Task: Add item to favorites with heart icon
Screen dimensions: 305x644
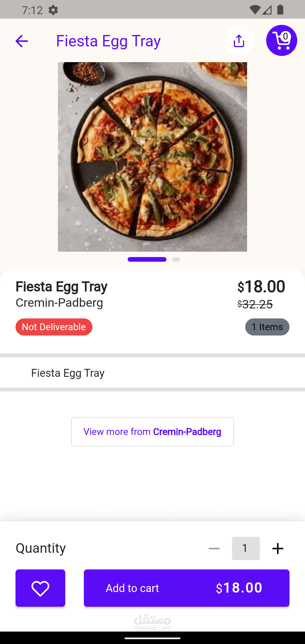Action: click(40, 588)
